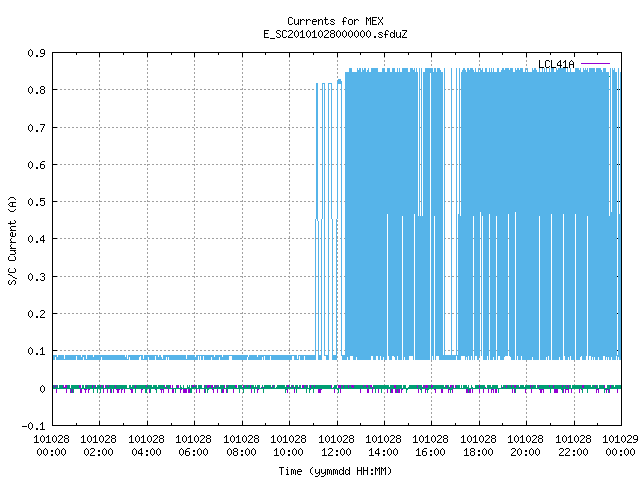Click the 0.6 y-axis tick label
The height and width of the screenshot is (480, 640).
click(36, 165)
